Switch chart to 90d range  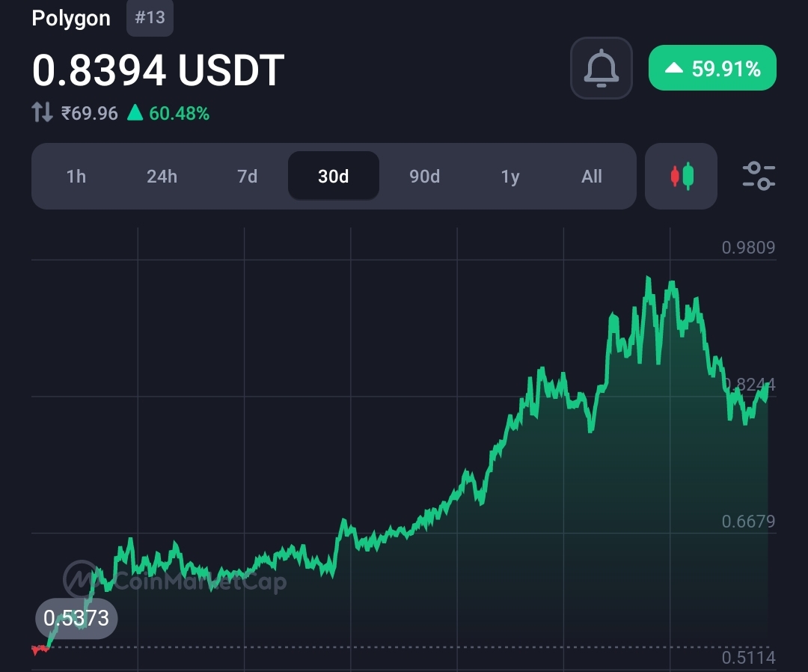point(424,177)
